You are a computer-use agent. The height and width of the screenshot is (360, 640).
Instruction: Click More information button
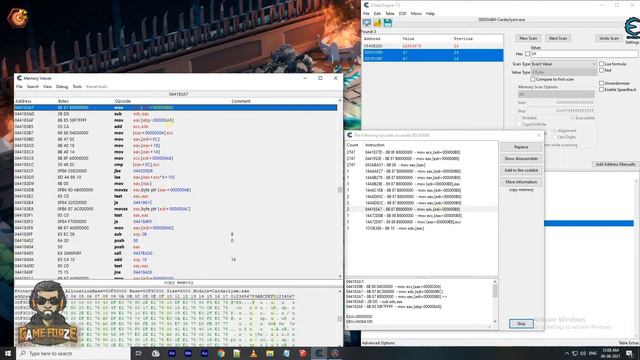tap(521, 182)
